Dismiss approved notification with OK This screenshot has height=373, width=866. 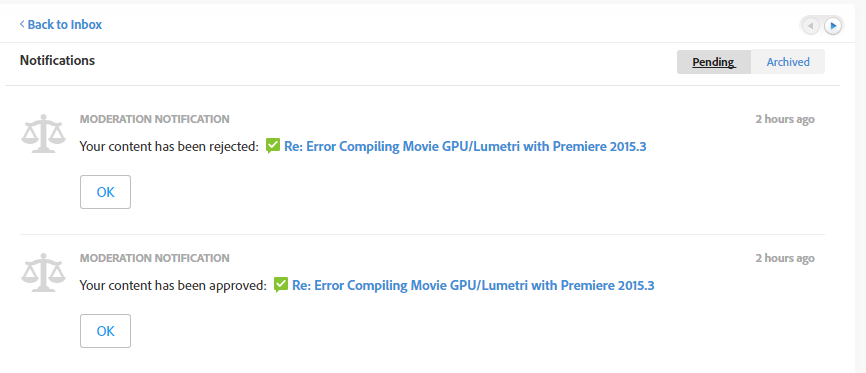pos(105,332)
